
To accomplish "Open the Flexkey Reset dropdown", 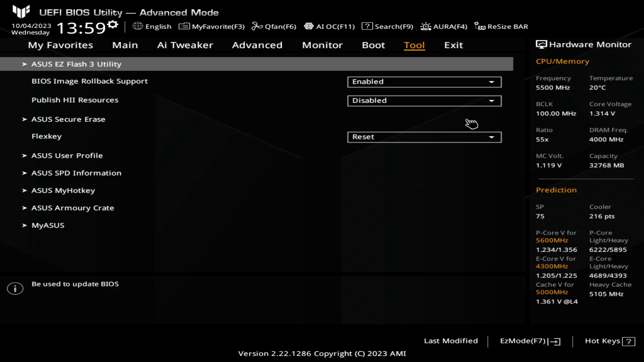I will 424,137.
